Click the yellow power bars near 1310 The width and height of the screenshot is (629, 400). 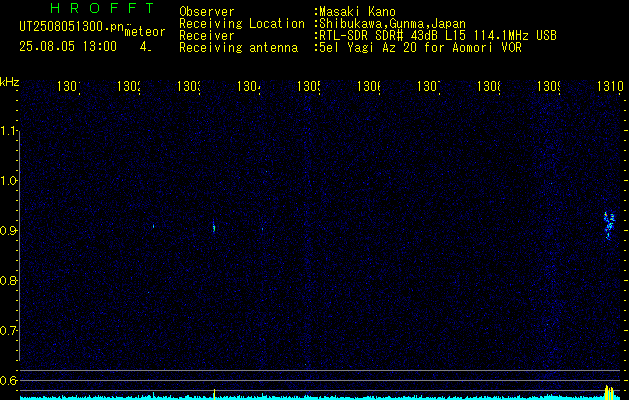point(609,392)
